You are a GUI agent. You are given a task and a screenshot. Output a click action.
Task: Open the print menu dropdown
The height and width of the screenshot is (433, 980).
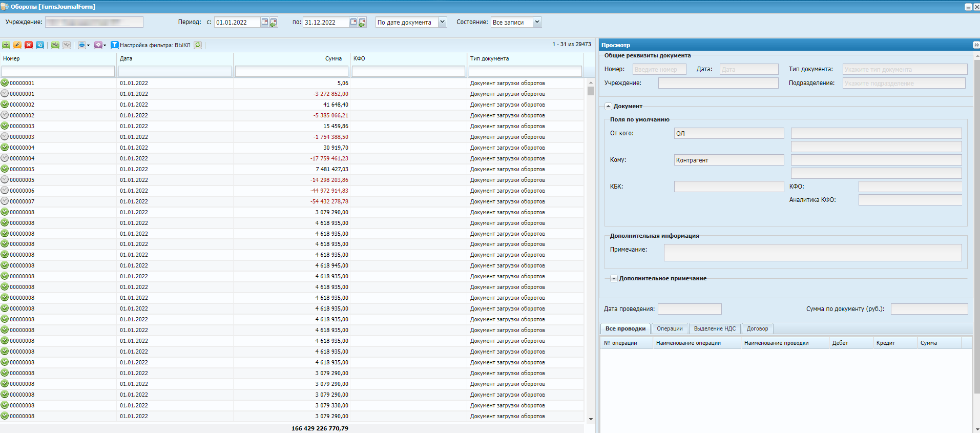(84, 45)
